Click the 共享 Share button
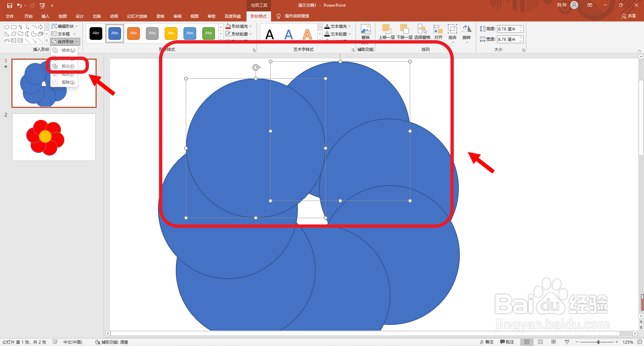The width and height of the screenshot is (644, 346). click(x=629, y=16)
